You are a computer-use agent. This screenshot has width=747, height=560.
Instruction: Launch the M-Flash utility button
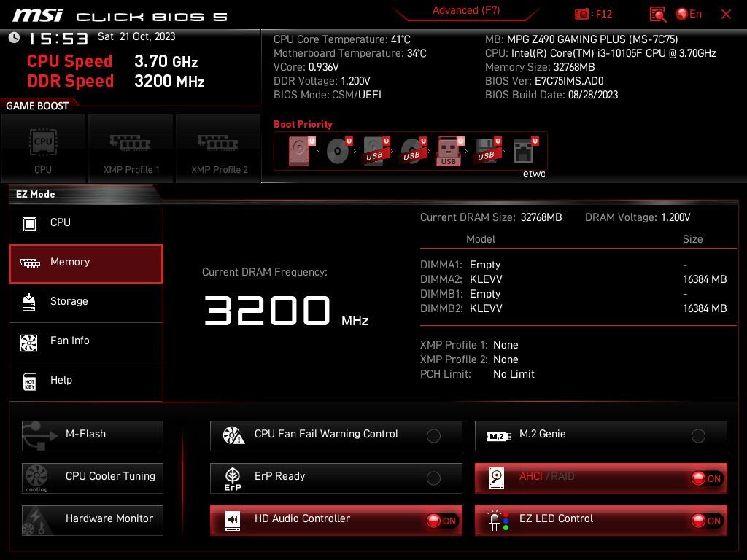93,436
